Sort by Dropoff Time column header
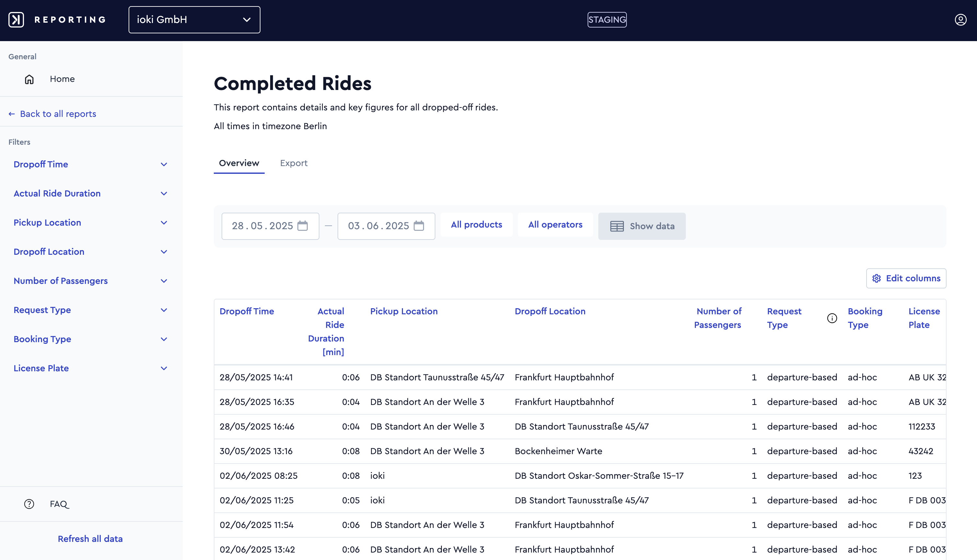Screen dimensions: 977x560 pyautogui.click(x=247, y=311)
